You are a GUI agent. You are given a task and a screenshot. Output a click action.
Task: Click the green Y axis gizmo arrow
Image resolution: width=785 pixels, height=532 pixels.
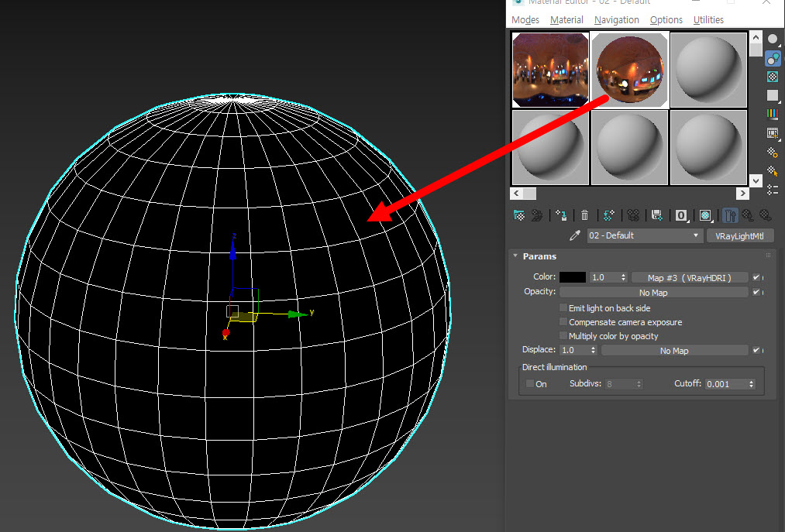pos(298,314)
